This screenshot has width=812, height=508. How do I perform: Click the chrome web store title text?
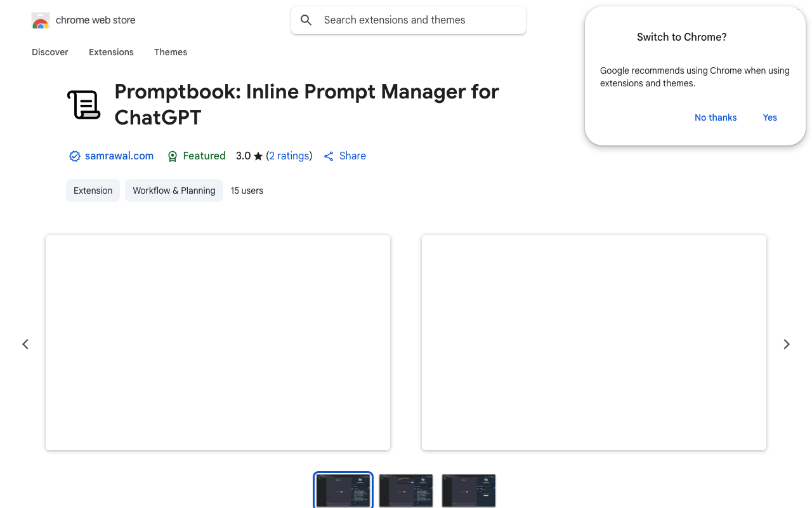[x=96, y=20]
